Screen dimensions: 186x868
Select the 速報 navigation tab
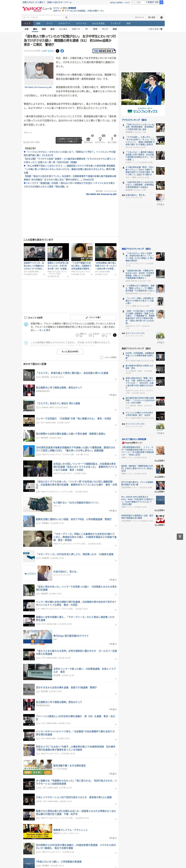pyautogui.click(x=38, y=23)
